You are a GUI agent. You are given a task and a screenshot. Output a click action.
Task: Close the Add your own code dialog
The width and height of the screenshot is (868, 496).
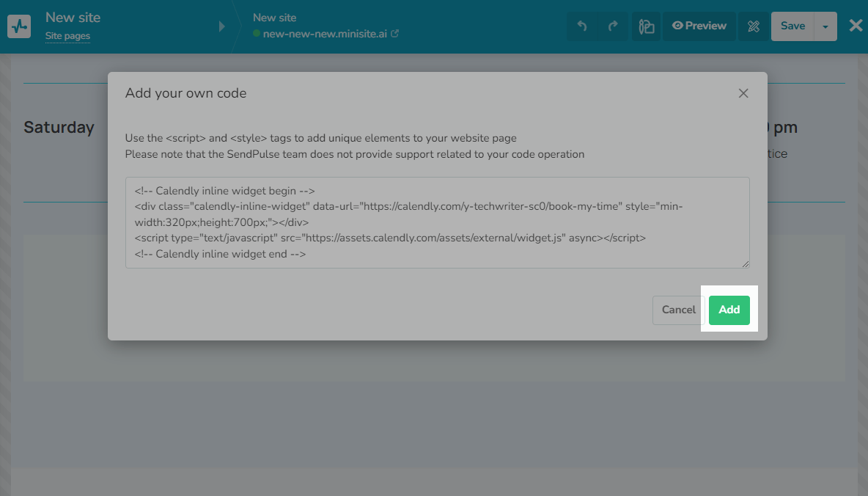pyautogui.click(x=743, y=93)
